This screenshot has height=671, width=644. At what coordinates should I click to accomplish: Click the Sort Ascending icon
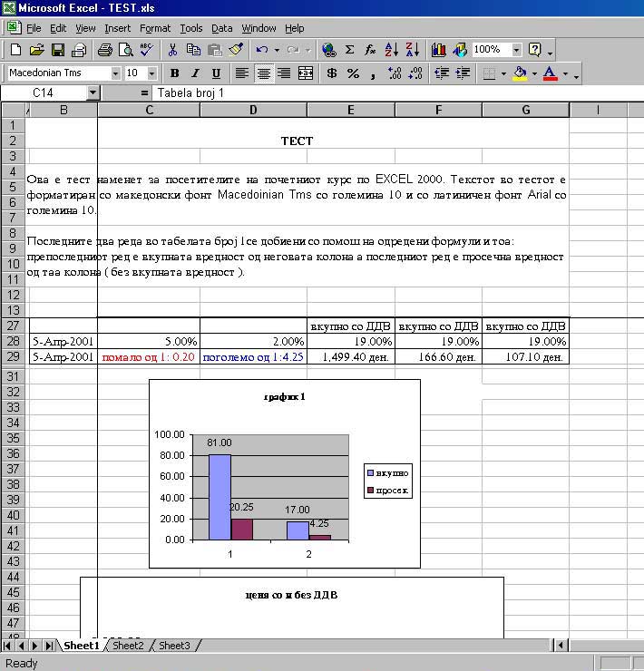point(392,50)
